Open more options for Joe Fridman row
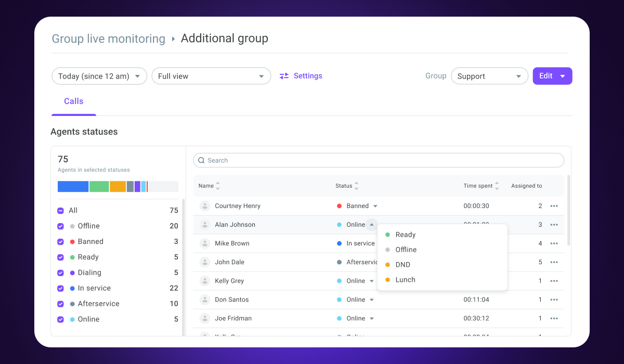 (x=554, y=318)
